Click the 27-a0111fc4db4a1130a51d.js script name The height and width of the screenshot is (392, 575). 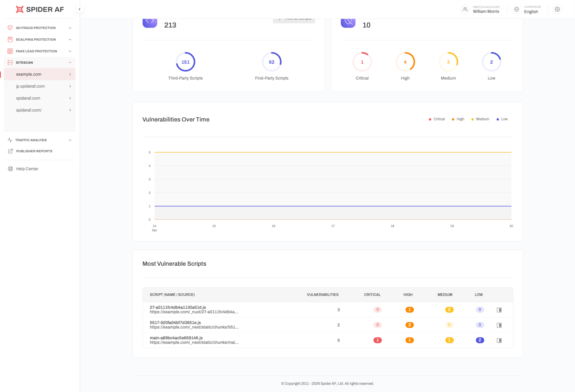pos(178,307)
